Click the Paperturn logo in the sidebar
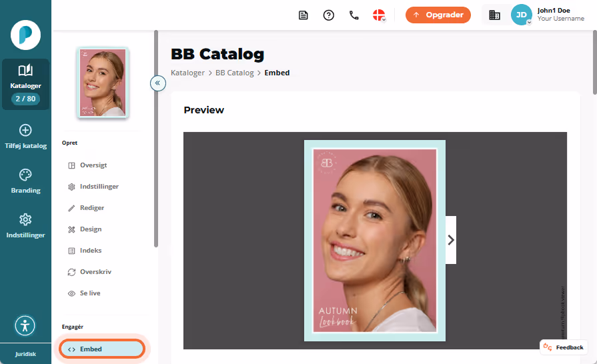This screenshot has height=364, width=597. coord(25,35)
